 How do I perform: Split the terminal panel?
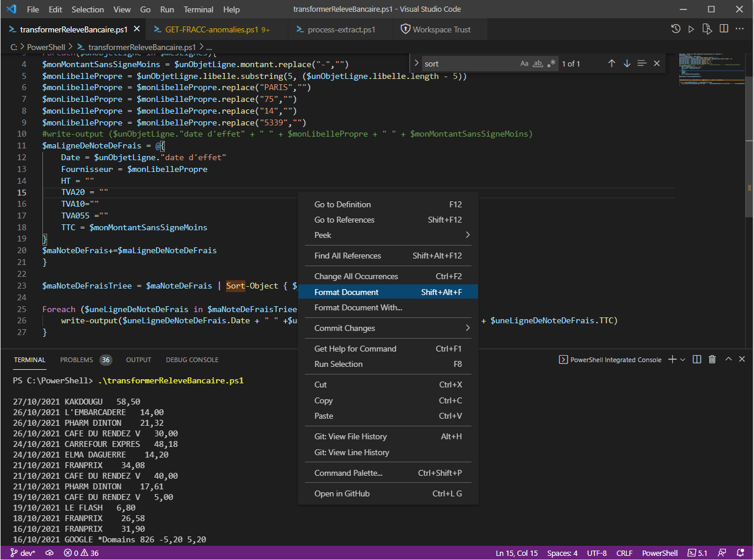tap(697, 359)
